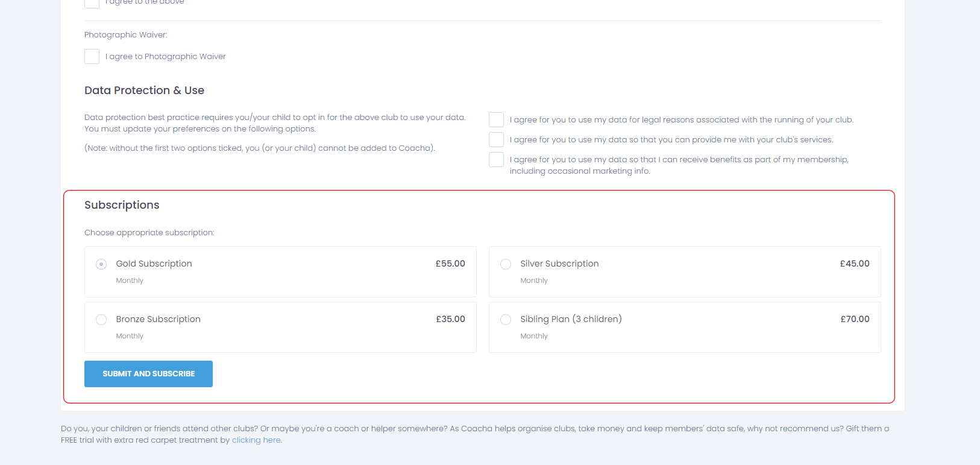Click the Gold Subscription title text

154,264
